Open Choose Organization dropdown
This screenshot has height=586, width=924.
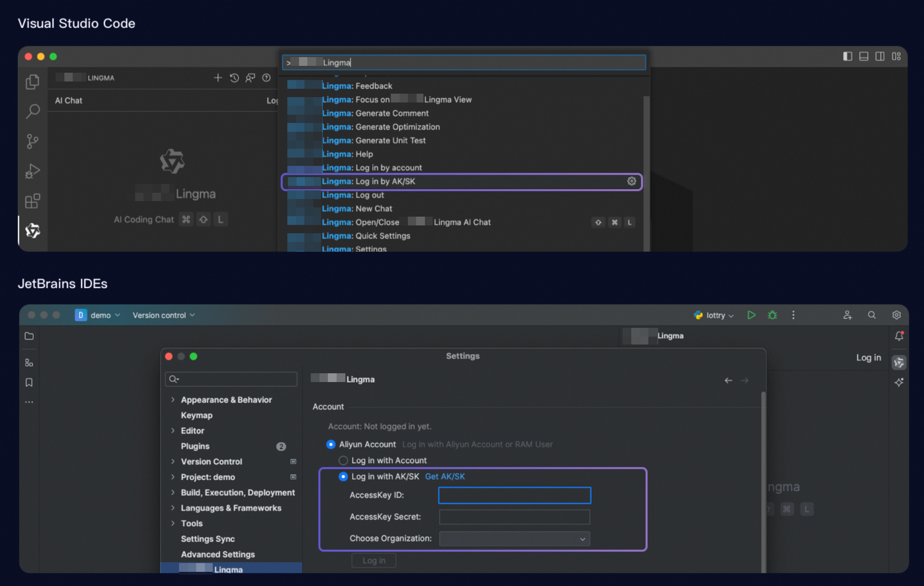coord(514,539)
